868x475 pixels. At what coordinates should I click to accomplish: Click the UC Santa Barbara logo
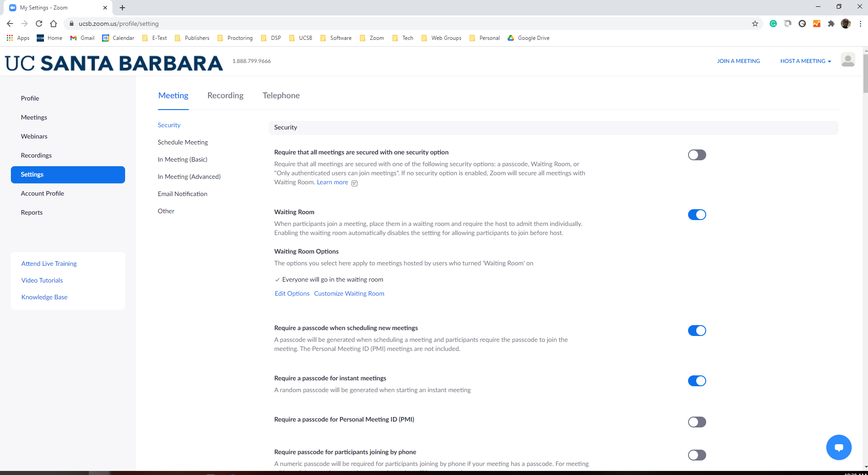114,63
